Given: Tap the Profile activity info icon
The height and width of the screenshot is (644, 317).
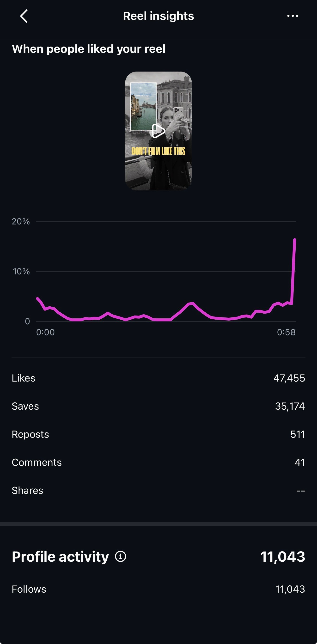Looking at the screenshot, I should [121, 557].
